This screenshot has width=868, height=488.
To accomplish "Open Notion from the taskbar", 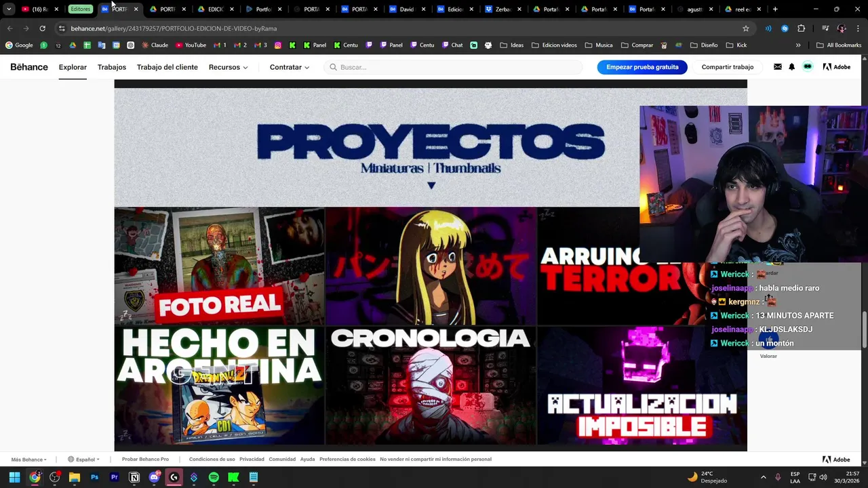I will [x=134, y=477].
